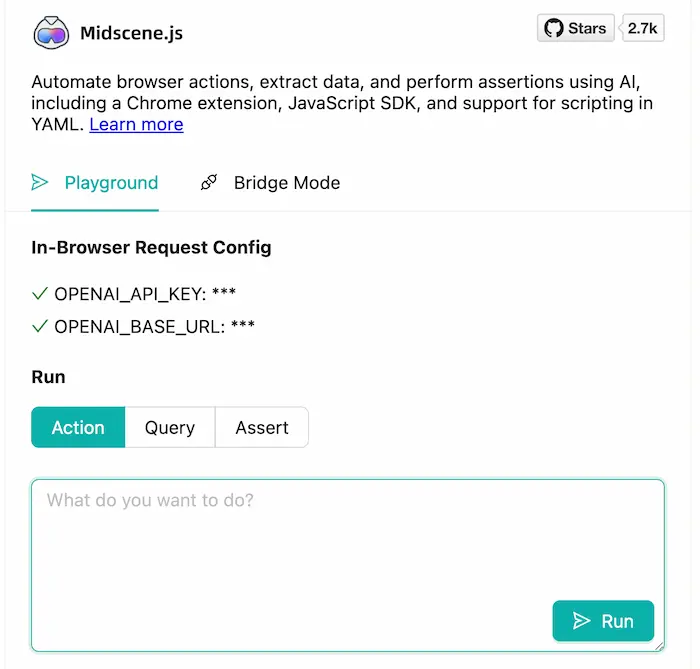Click the paper plane icon in Run button
This screenshot has height=669, width=700.
582,621
